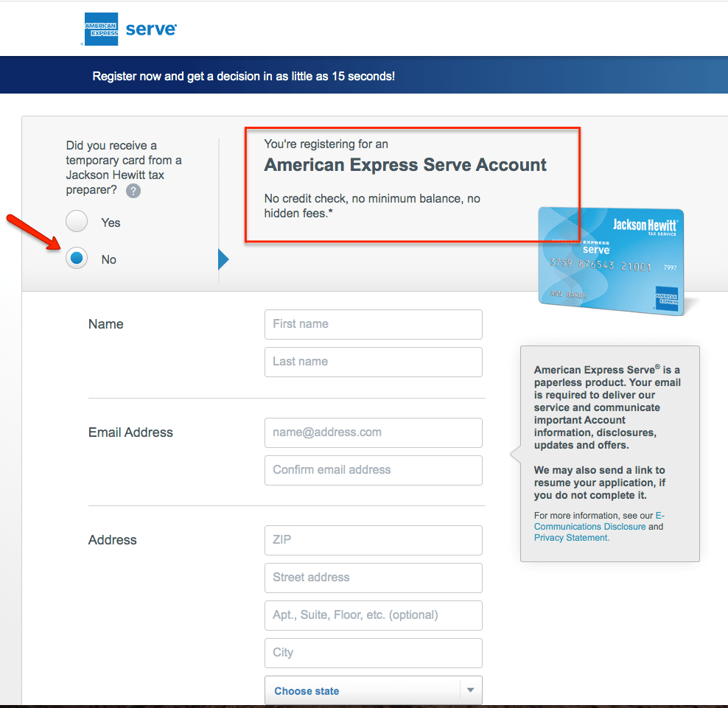Viewport: 728px width, 708px height.
Task: Select the No radio button
Action: 77,258
